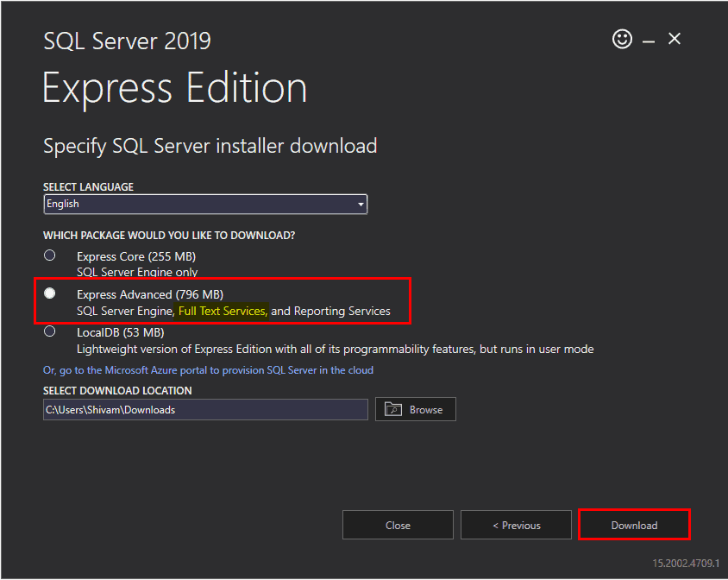This screenshot has height=580, width=728.
Task: Start the download with Download button
Action: click(634, 525)
